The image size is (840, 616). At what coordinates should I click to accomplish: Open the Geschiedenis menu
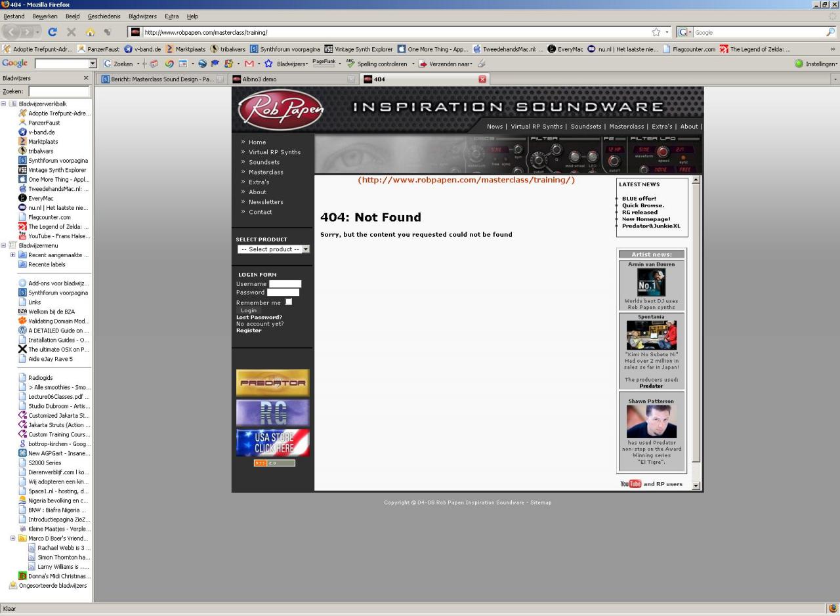coord(104,16)
